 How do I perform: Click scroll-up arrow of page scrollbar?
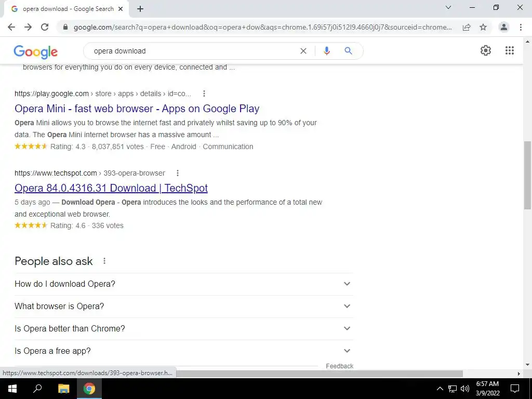[x=527, y=42]
